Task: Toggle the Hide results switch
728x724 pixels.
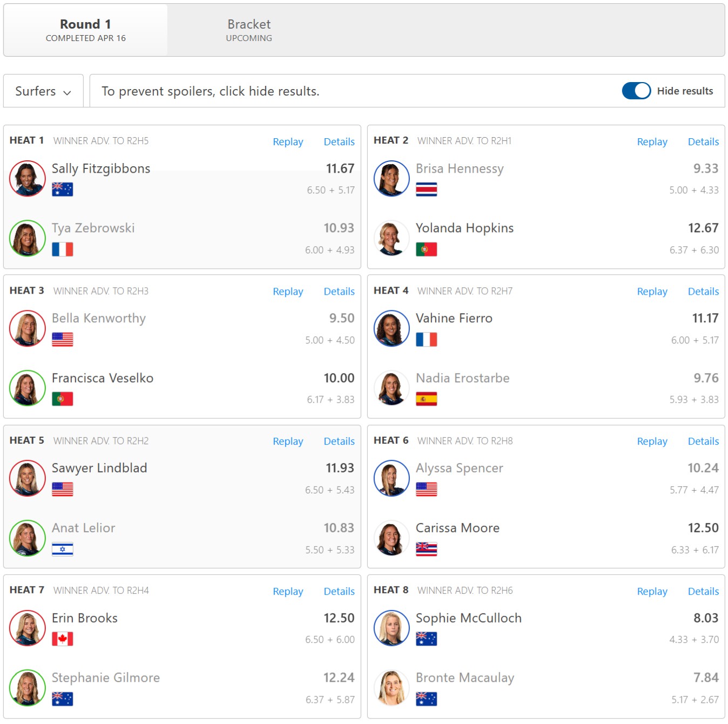Action: (636, 91)
